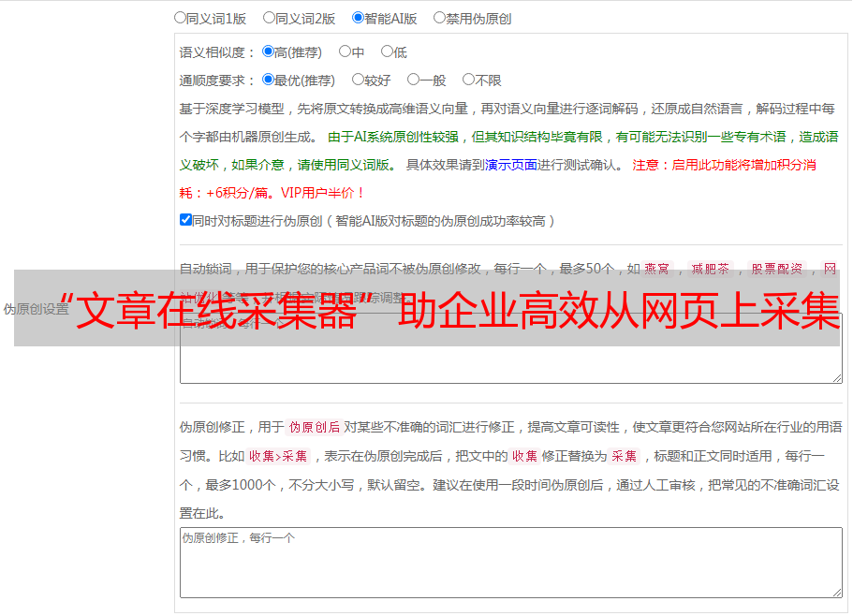Set 语义相似度 to 中
The height and width of the screenshot is (616, 853).
[345, 51]
